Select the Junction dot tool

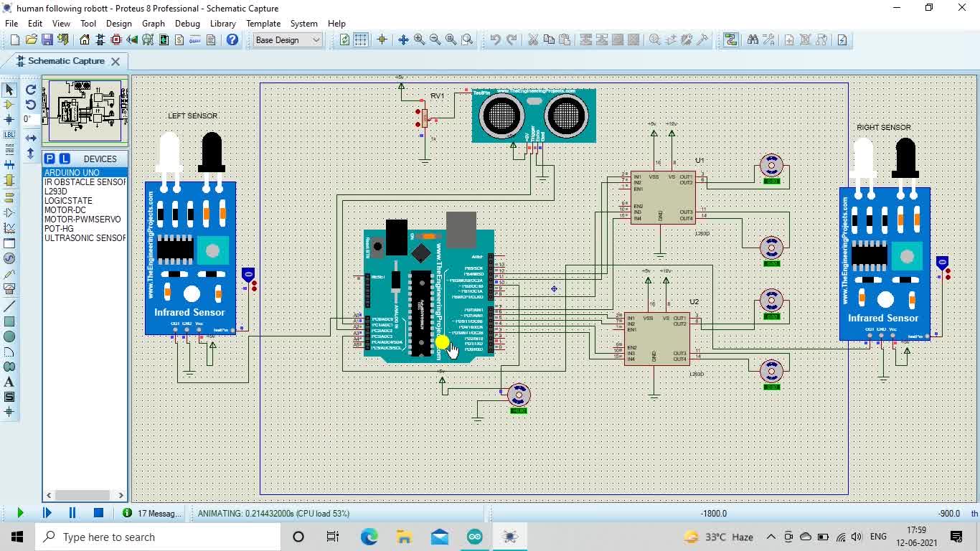9,120
